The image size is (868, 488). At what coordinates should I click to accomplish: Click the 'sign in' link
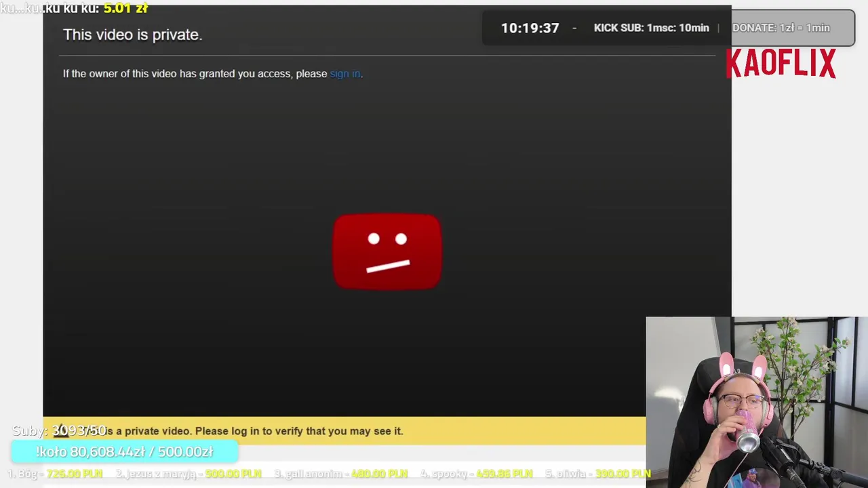point(345,74)
